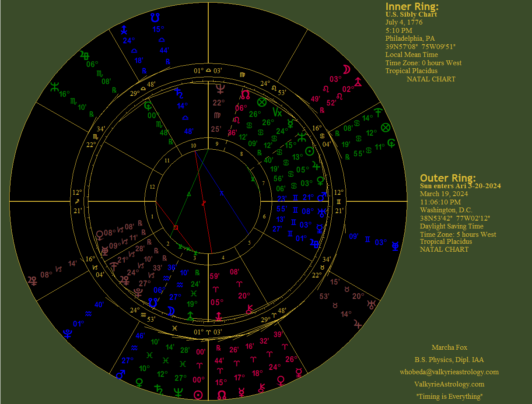The width and height of the screenshot is (532, 404).
Task: Click the green Vx Vertex marker
Action: click(277, 111)
